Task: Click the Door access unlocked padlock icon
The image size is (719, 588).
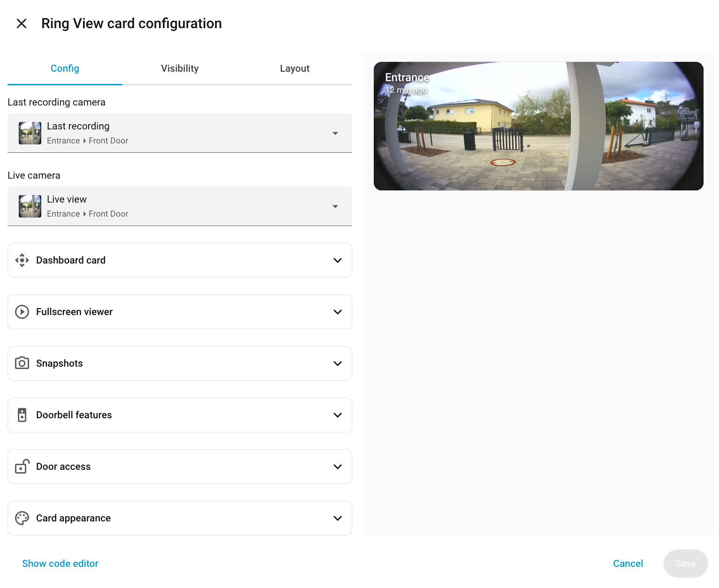Action: tap(22, 466)
